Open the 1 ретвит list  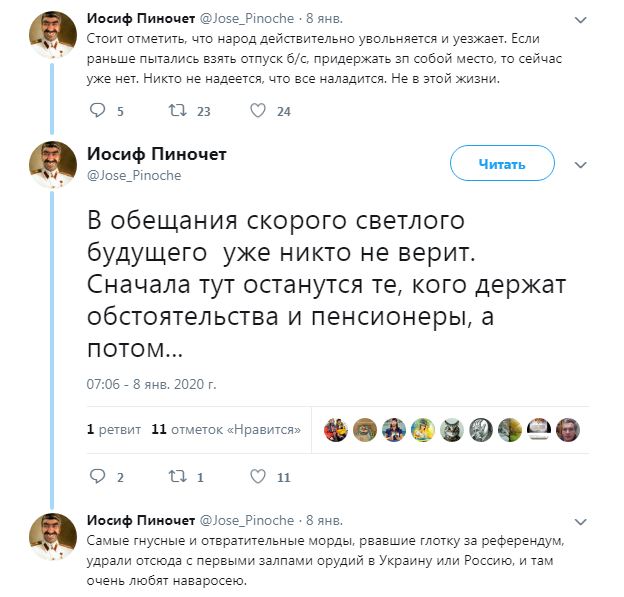pyautogui.click(x=111, y=429)
